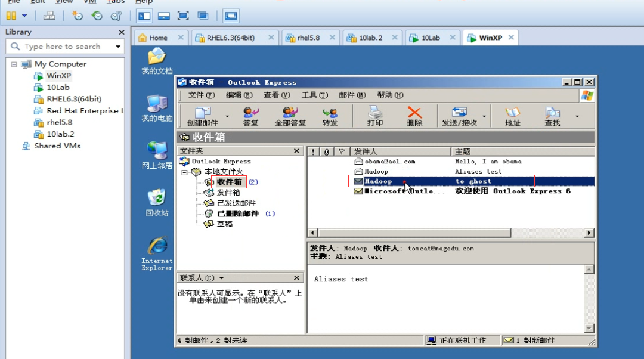Open the 我的文档 desktop icon

[157, 61]
